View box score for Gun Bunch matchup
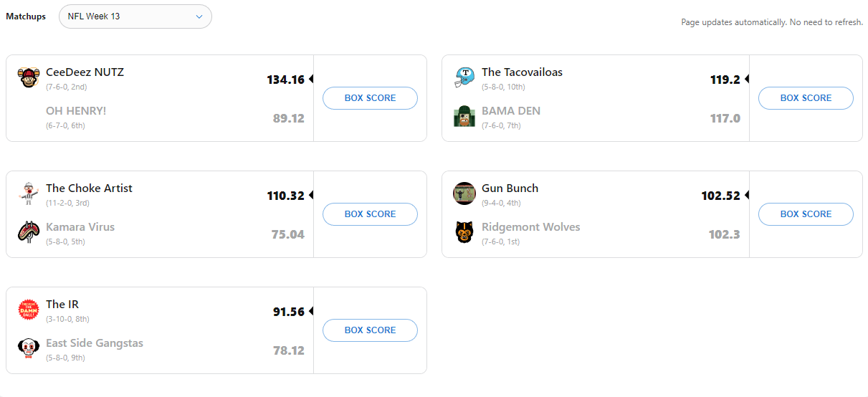This screenshot has height=397, width=868. coord(806,214)
